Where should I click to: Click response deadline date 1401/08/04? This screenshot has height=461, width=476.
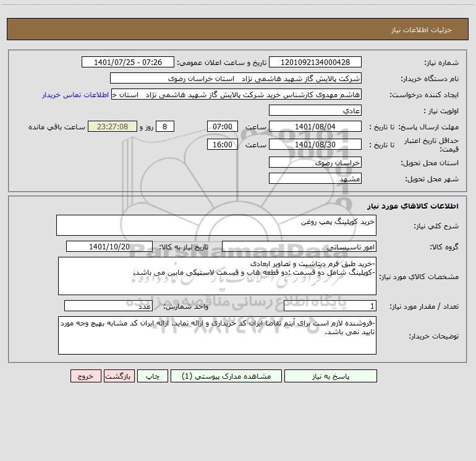[315, 127]
